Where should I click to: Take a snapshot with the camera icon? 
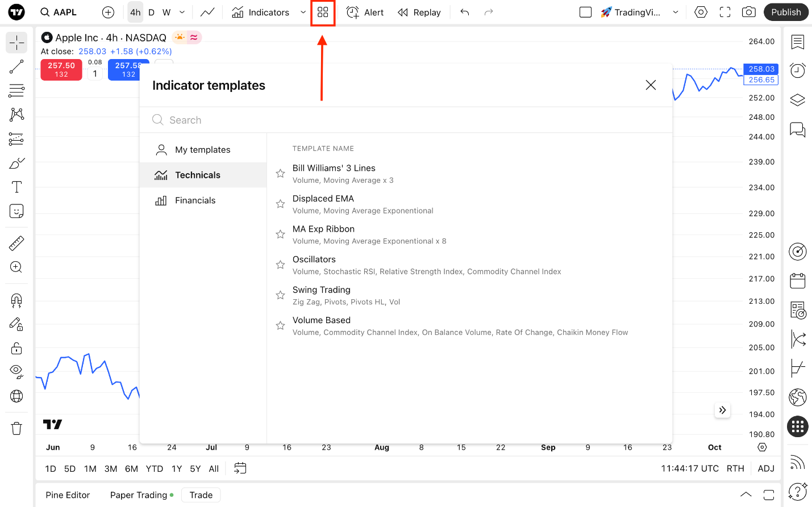[749, 12]
